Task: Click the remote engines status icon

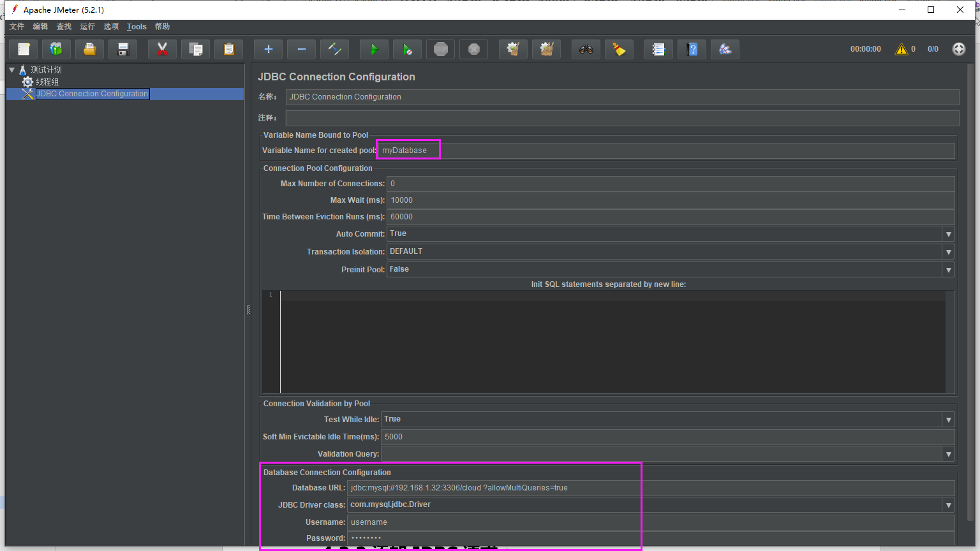Action: [x=959, y=49]
